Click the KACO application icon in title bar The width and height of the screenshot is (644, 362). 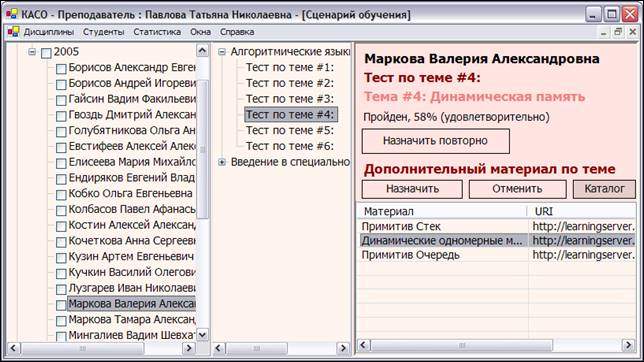[x=12, y=14]
